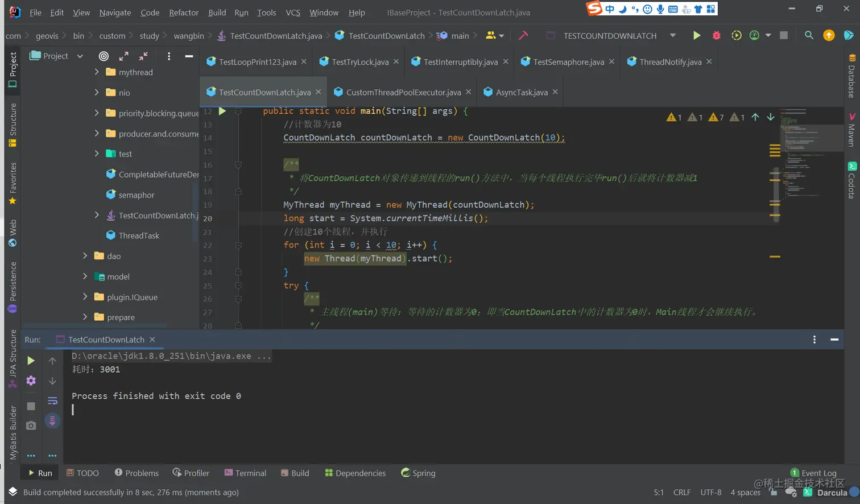The height and width of the screenshot is (504, 860).
Task: Switch to CustomThreadPoolExecutor.java tab
Action: pos(403,92)
